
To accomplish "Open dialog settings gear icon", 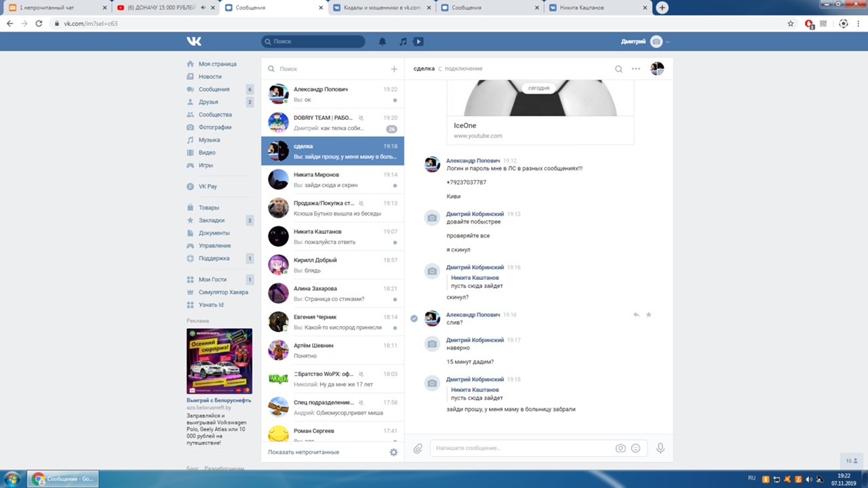I will click(x=393, y=452).
